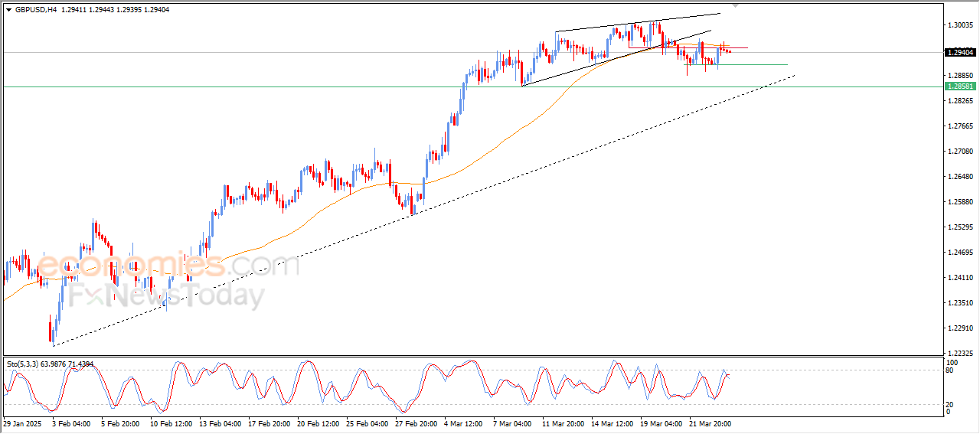This screenshot has width=980, height=434.
Task: Click the 19 Mar 04:00 time label
Action: point(661,423)
